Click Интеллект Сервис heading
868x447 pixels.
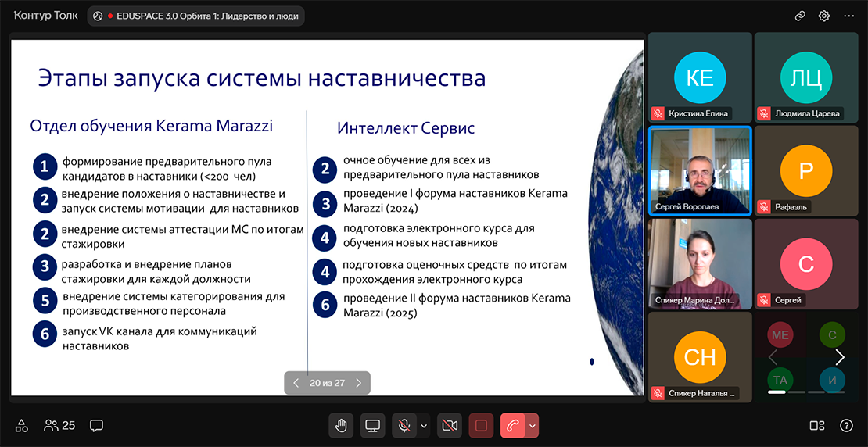pyautogui.click(x=406, y=128)
